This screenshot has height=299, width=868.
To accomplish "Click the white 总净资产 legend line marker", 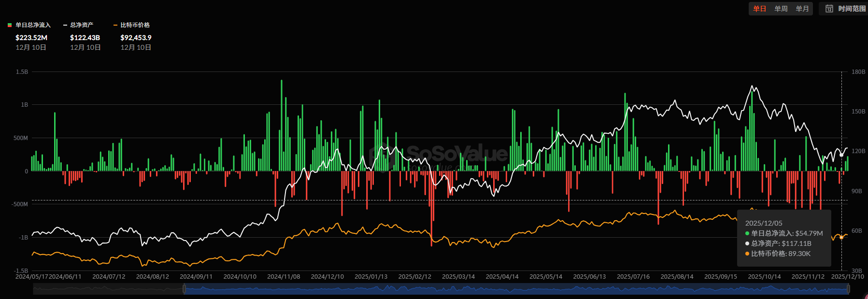I will click(65, 25).
